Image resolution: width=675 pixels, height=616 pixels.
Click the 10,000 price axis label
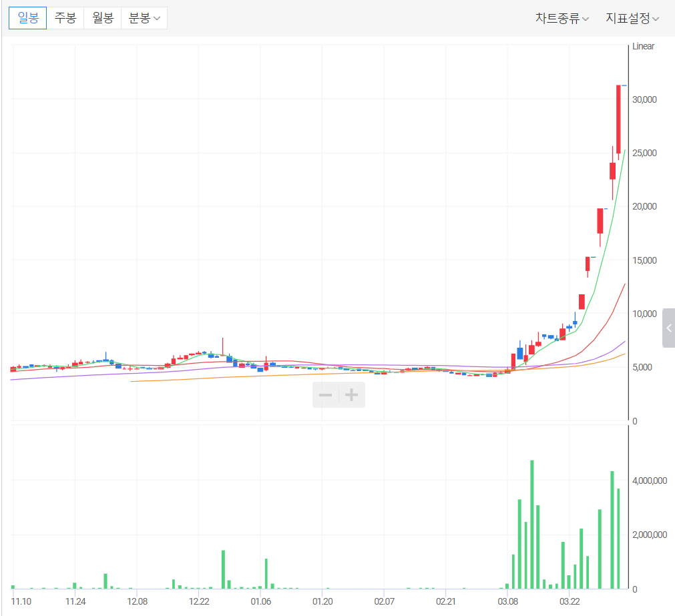pyautogui.click(x=644, y=314)
